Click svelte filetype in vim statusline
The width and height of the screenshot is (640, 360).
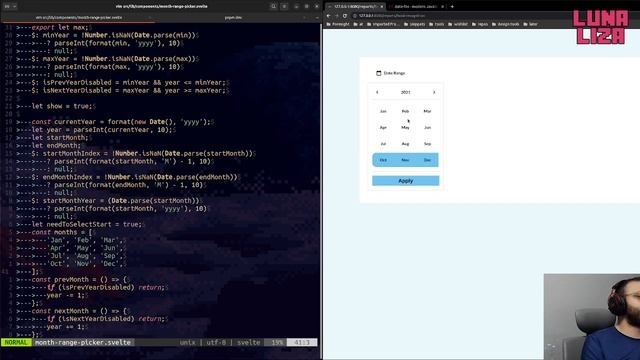click(x=249, y=342)
